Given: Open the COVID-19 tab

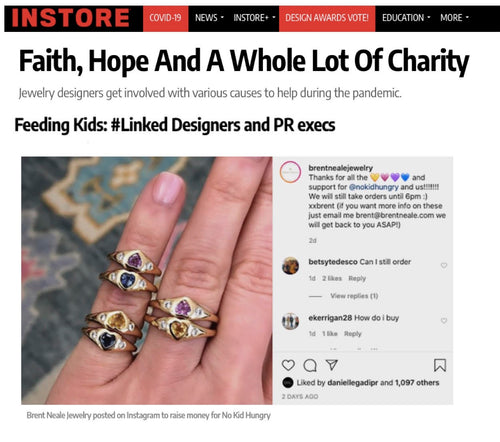Looking at the screenshot, I should click(x=166, y=19).
